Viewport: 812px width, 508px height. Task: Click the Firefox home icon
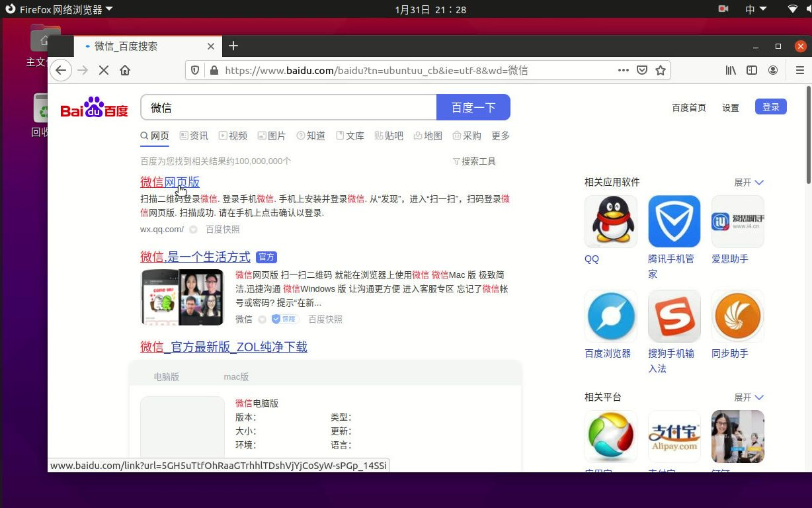pos(125,70)
